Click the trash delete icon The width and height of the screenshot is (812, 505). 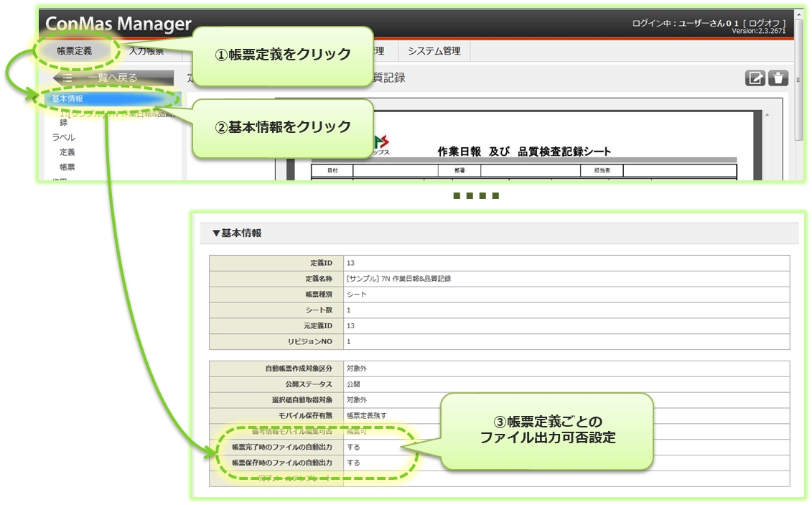click(x=778, y=78)
